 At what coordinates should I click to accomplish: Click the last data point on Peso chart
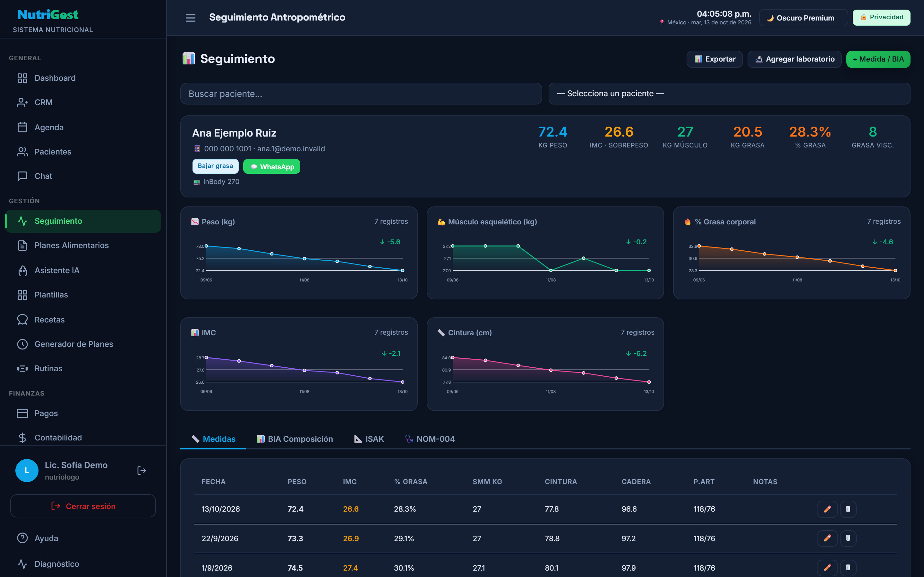[402, 271]
